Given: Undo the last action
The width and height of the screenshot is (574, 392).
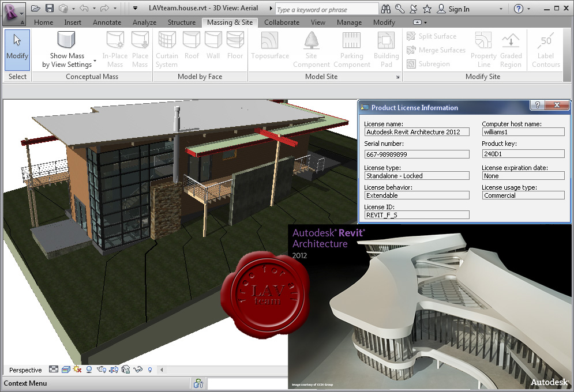Looking at the screenshot, I should pyautogui.click(x=84, y=8).
